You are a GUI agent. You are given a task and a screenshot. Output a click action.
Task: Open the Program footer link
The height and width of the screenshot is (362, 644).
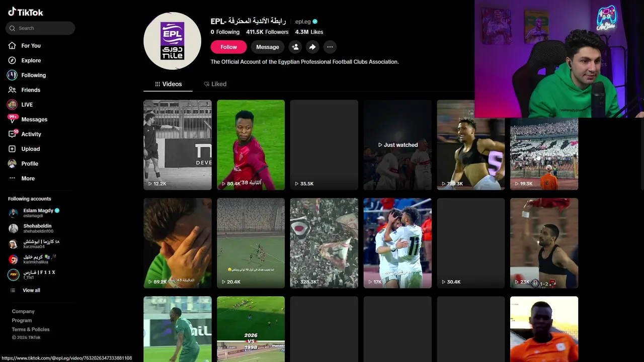(x=22, y=321)
